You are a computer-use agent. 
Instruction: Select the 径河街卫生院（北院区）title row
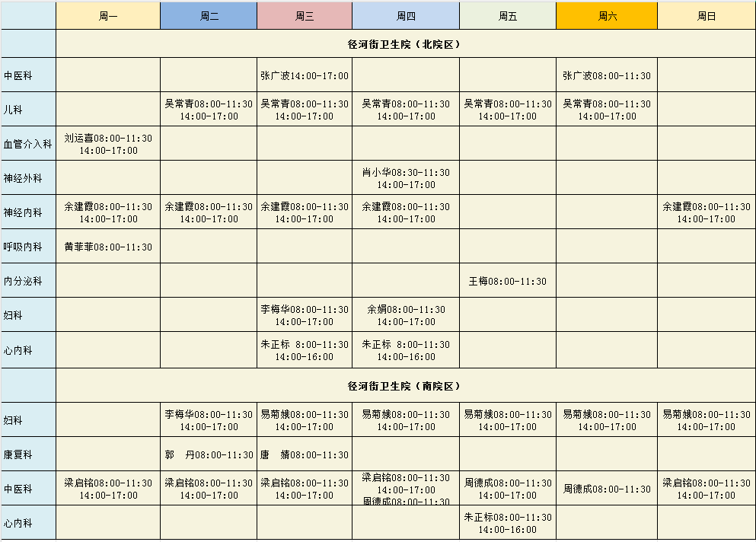pos(406,44)
